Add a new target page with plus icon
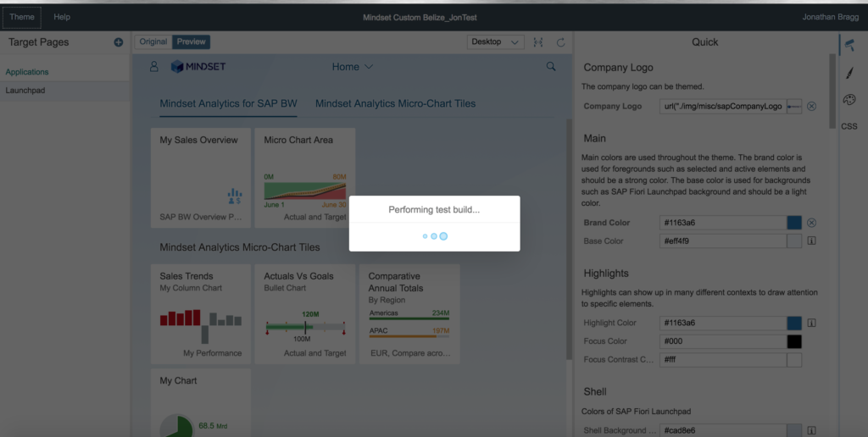This screenshot has height=437, width=868. [x=119, y=42]
